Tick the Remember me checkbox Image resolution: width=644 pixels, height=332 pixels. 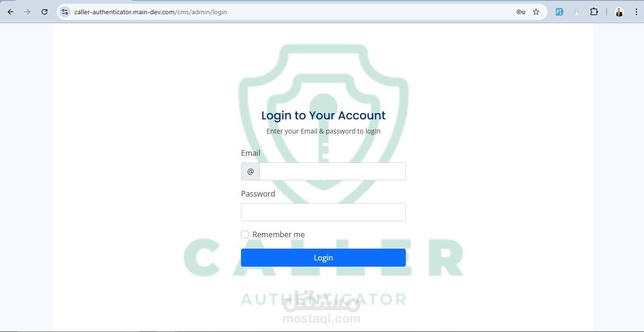[245, 234]
